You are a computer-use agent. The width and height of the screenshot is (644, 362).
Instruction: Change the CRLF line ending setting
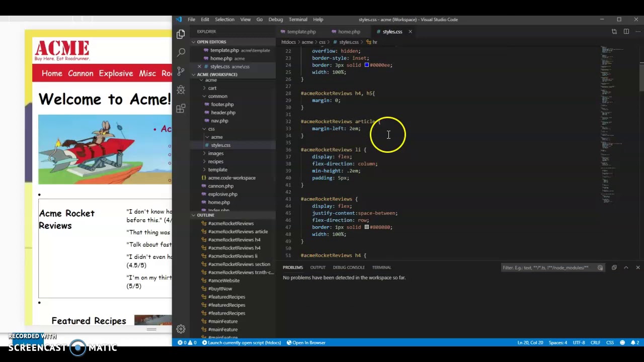pos(595,342)
